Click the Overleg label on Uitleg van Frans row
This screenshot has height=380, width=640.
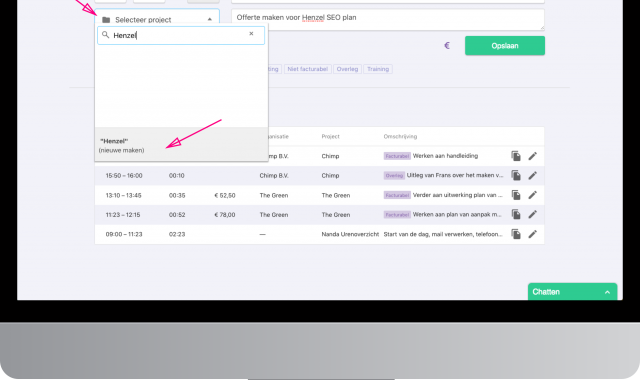point(394,176)
